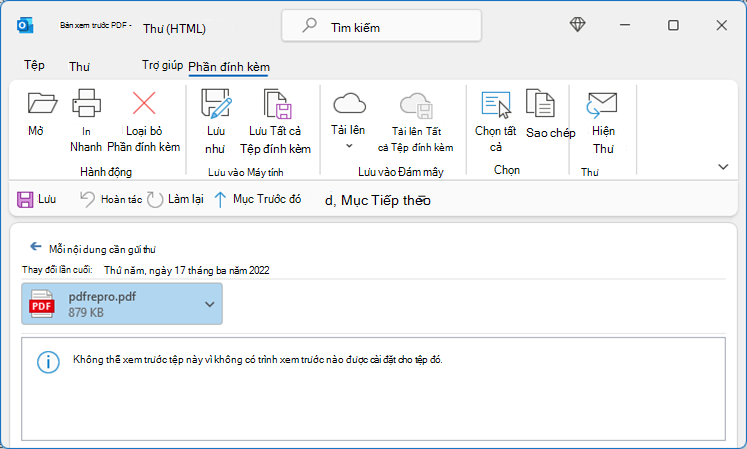747x449 pixels.
Task: Click Làm lại redo button
Action: 175,199
